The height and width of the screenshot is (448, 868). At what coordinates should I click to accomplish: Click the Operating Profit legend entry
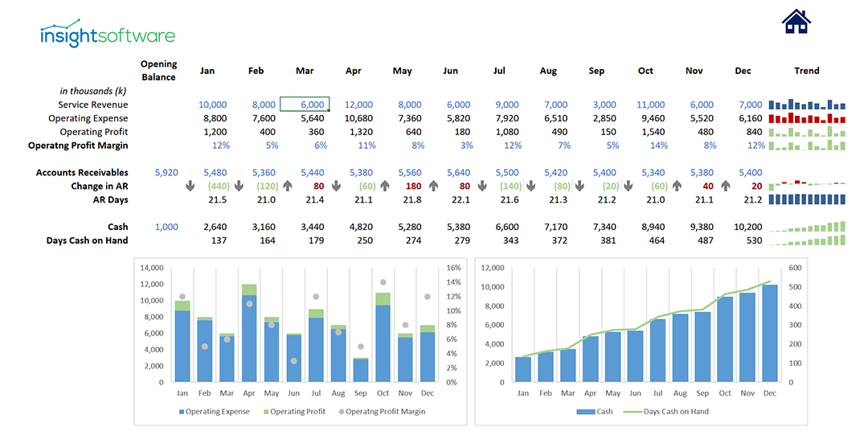294,412
